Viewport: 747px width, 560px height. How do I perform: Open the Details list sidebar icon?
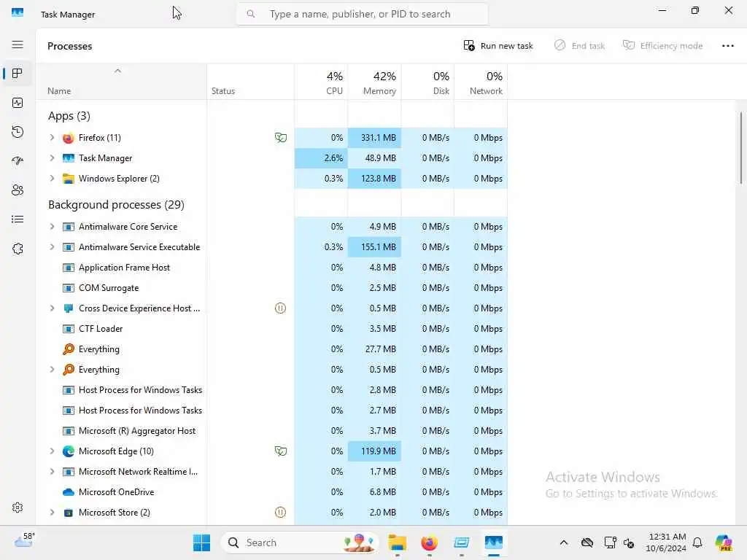click(x=18, y=219)
